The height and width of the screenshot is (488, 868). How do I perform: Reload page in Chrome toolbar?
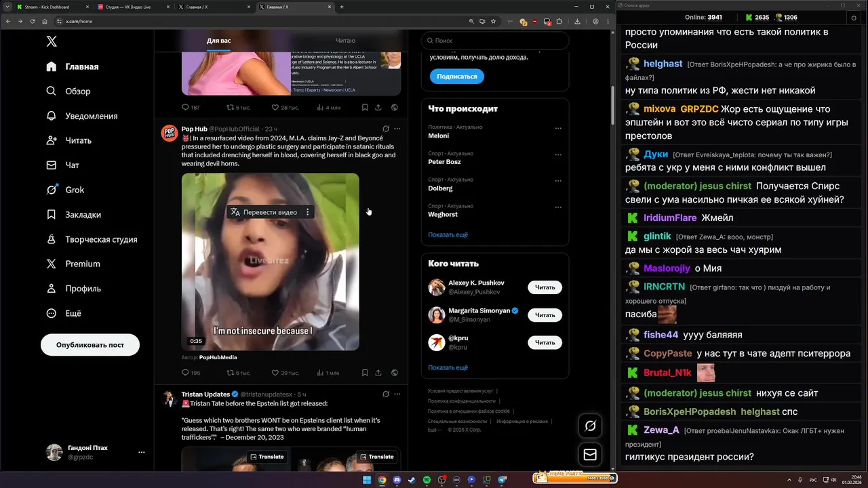click(32, 21)
